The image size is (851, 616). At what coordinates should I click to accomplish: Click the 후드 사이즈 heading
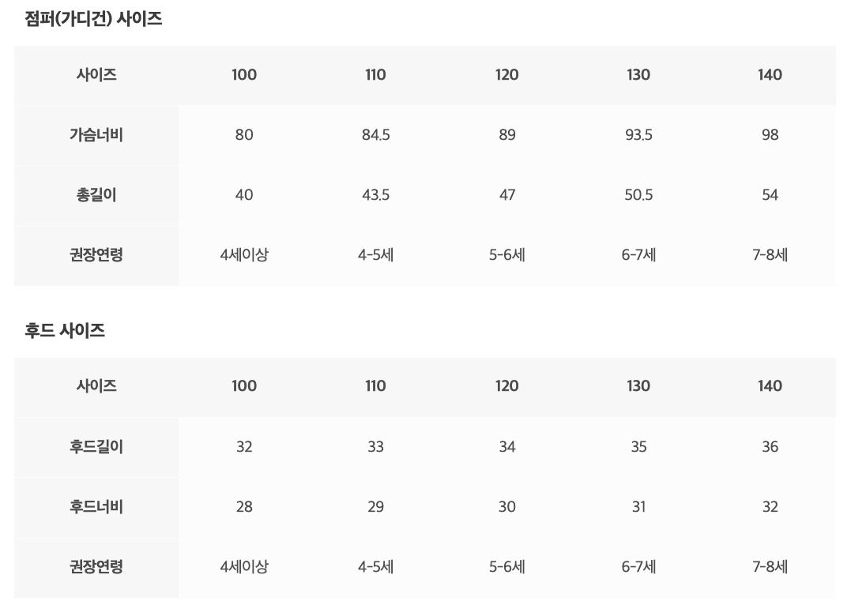[x=65, y=331]
